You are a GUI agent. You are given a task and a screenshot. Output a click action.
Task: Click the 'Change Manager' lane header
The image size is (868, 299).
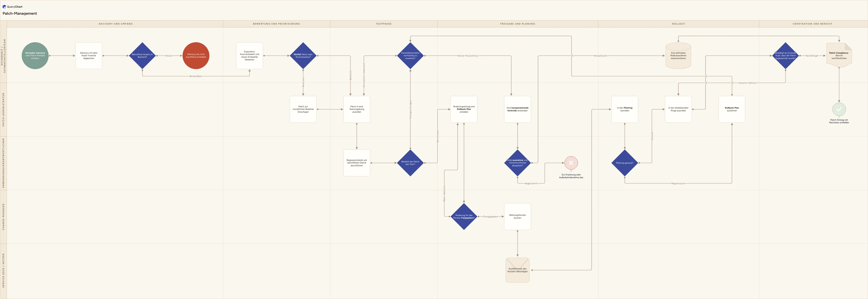point(3,216)
